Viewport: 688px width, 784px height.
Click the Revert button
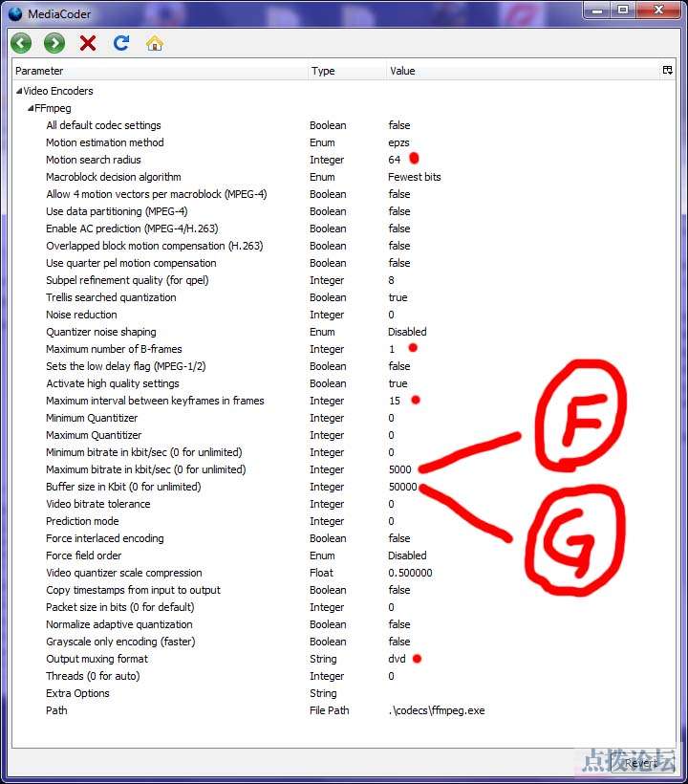click(x=641, y=763)
